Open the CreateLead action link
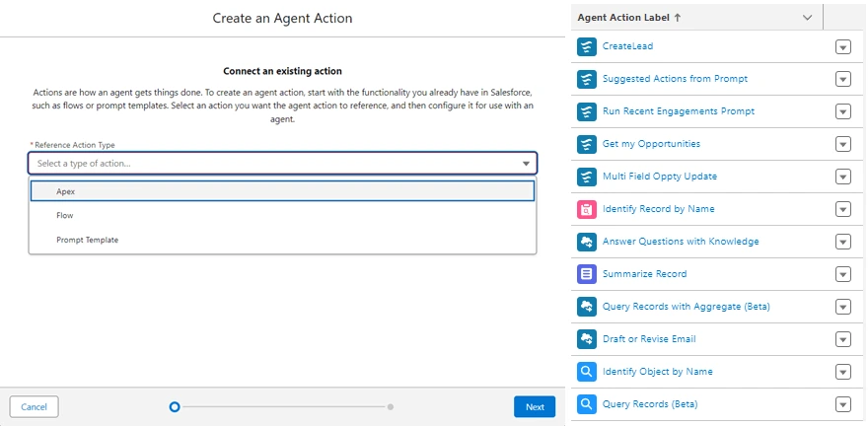This screenshot has width=868, height=426. coord(627,46)
